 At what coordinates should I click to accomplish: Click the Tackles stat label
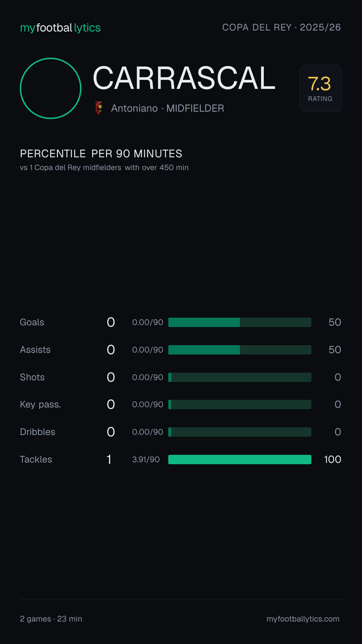tap(36, 460)
